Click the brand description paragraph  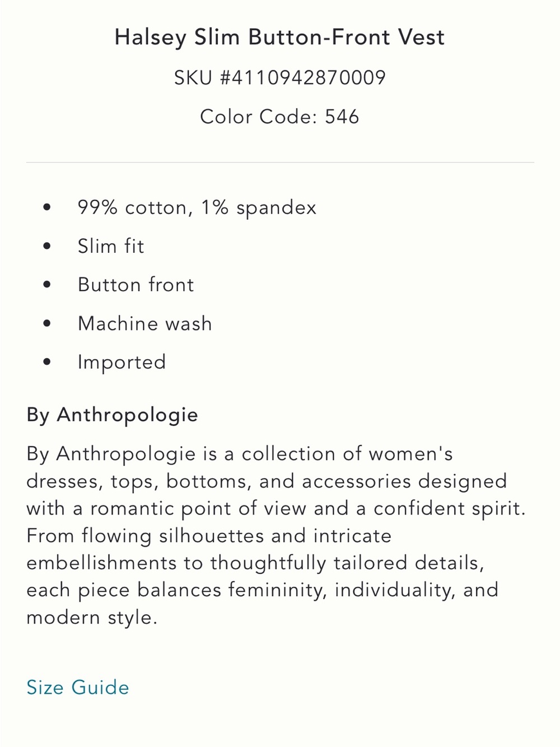(x=276, y=535)
